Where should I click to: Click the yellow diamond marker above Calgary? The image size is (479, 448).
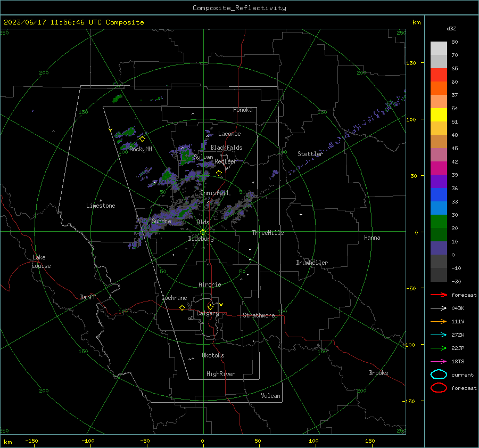tap(210, 307)
